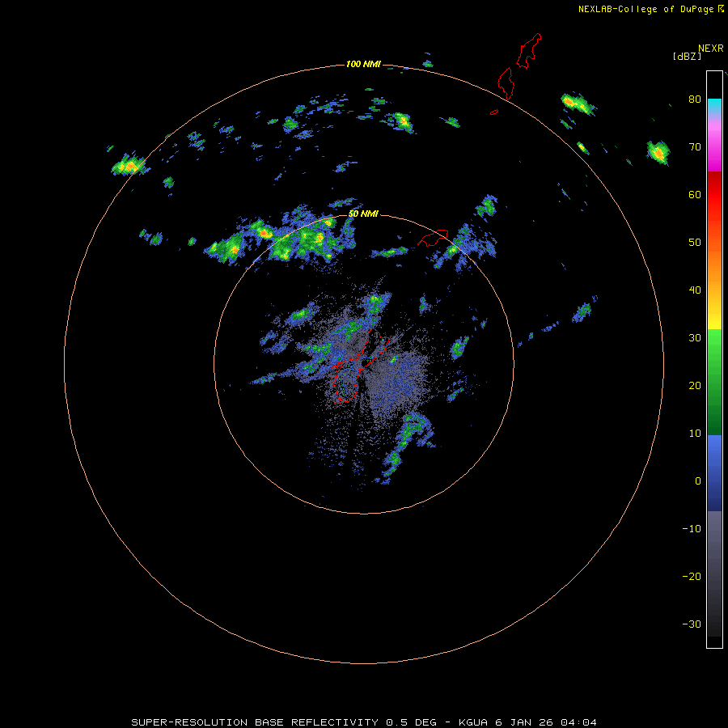This screenshot has width=728, height=728.
Task: Click the 100 NMI range ring label
Action: click(363, 64)
